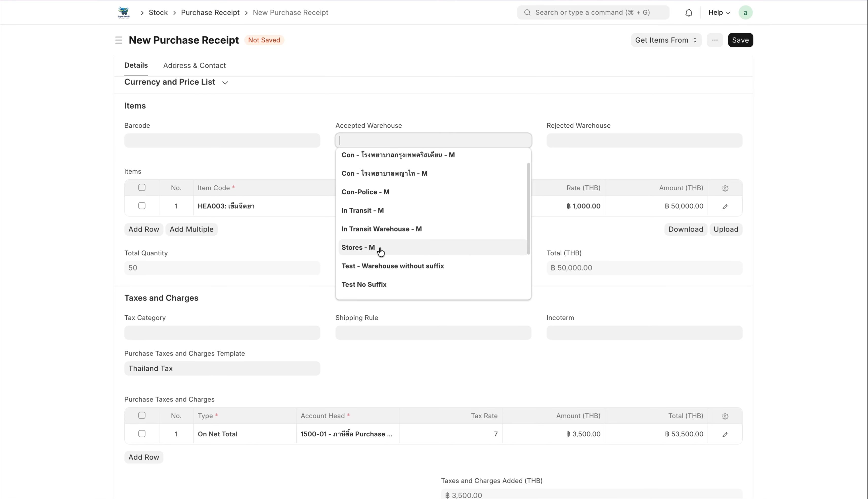Click Add Multiple button
This screenshot has width=868, height=499.
191,229
